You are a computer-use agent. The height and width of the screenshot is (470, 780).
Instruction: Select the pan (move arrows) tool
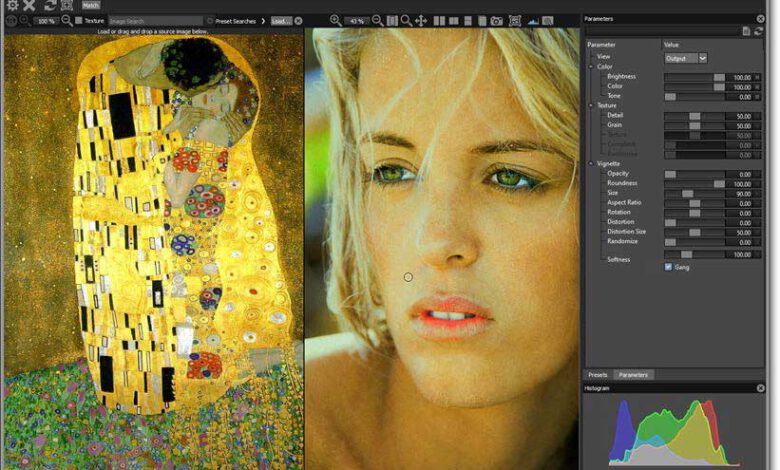coord(421,20)
